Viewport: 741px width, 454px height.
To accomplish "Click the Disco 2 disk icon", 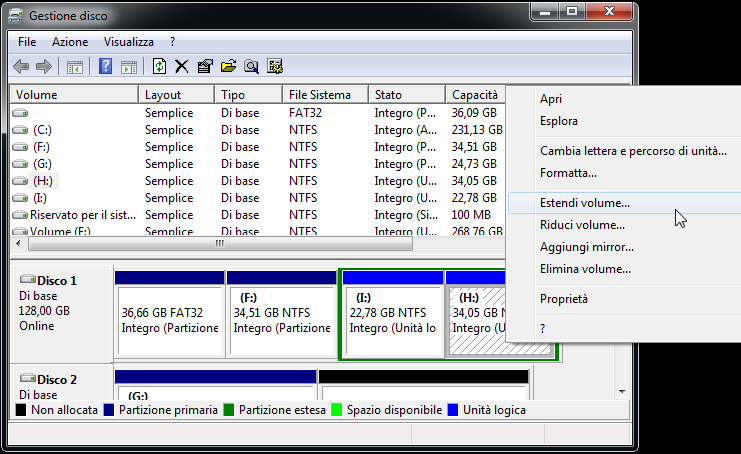I will [27, 378].
